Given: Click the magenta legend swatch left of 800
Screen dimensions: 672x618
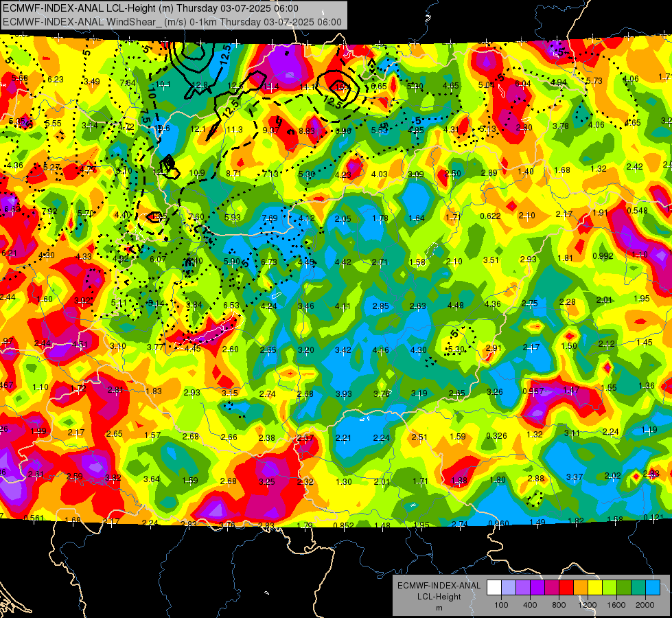Looking at the screenshot, I should pyautogui.click(x=552, y=588).
